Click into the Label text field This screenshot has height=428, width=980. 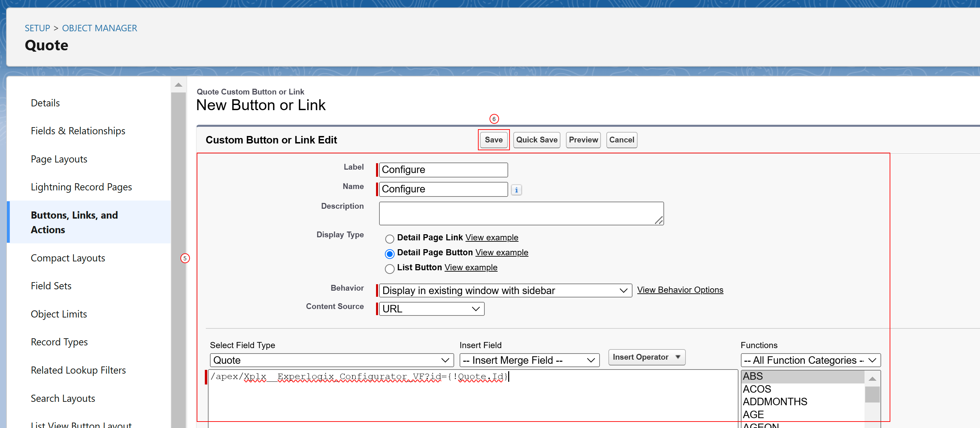(x=443, y=170)
